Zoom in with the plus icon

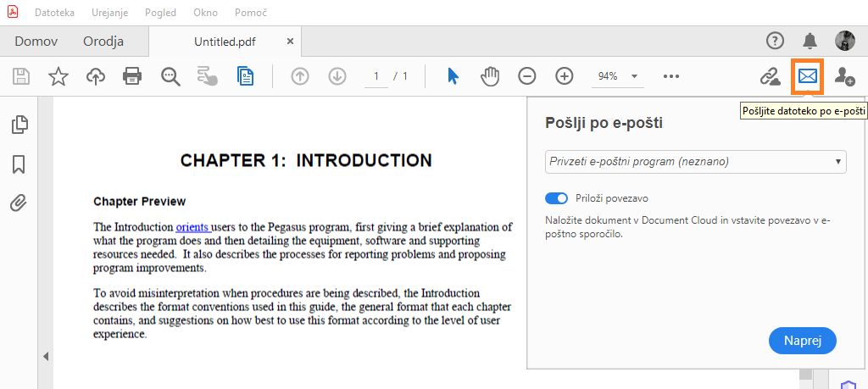[564, 76]
